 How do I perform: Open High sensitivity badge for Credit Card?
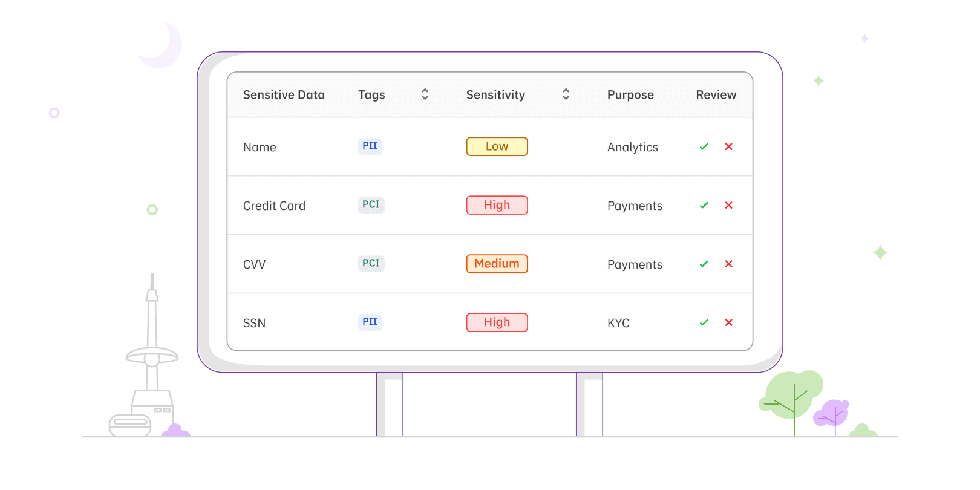(497, 205)
